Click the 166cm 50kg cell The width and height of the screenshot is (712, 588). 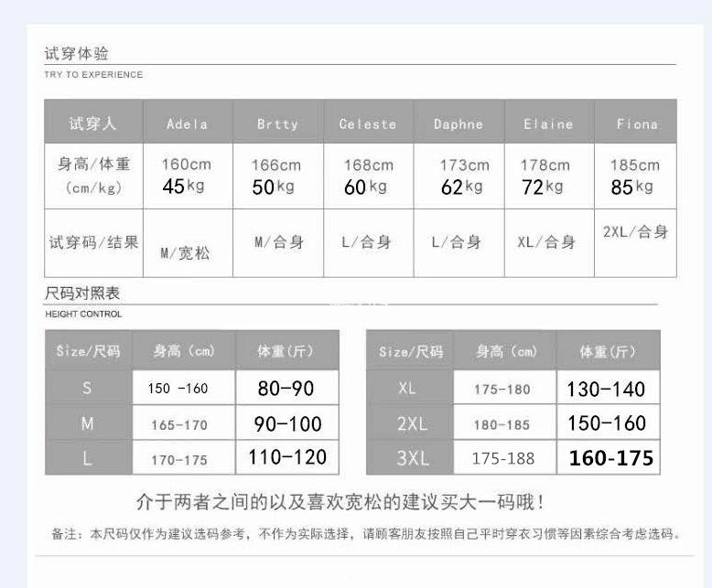278,176
